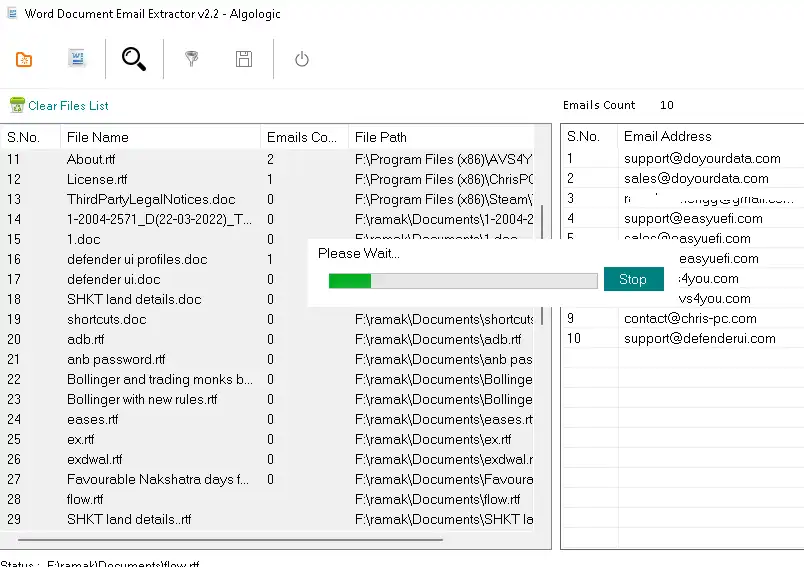Viewport: 804px width, 567px height.
Task: Click the application icon in the title bar
Action: pos(11,13)
